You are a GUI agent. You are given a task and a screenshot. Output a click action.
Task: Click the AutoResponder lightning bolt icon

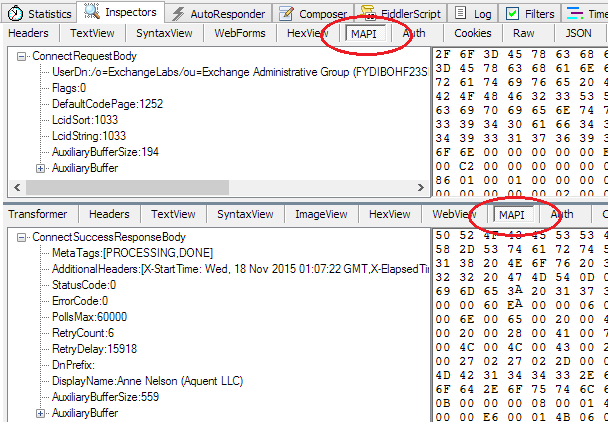click(178, 14)
